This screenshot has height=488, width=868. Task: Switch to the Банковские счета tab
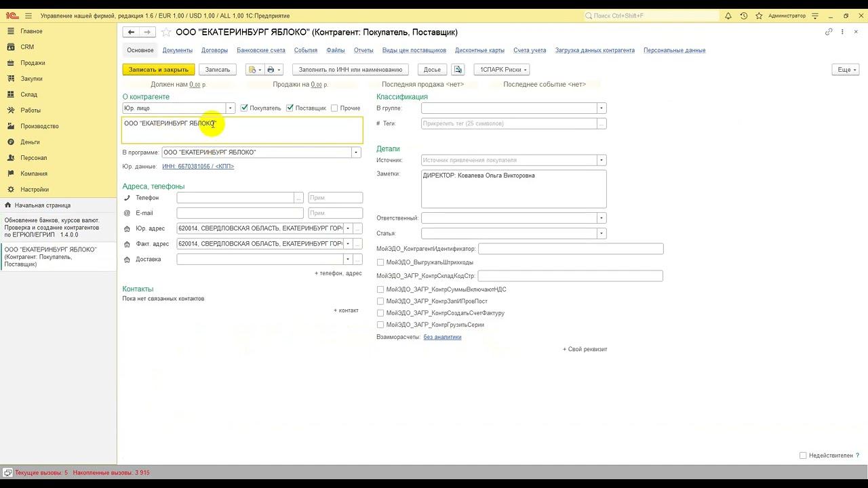click(x=261, y=50)
